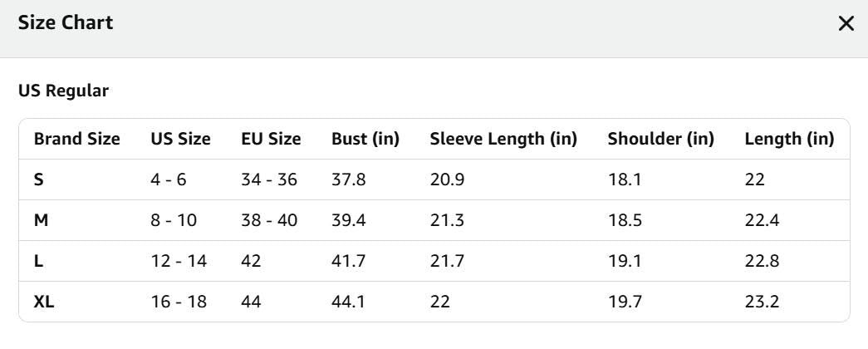Click the EU Size column header
The image size is (868, 349).
271,139
